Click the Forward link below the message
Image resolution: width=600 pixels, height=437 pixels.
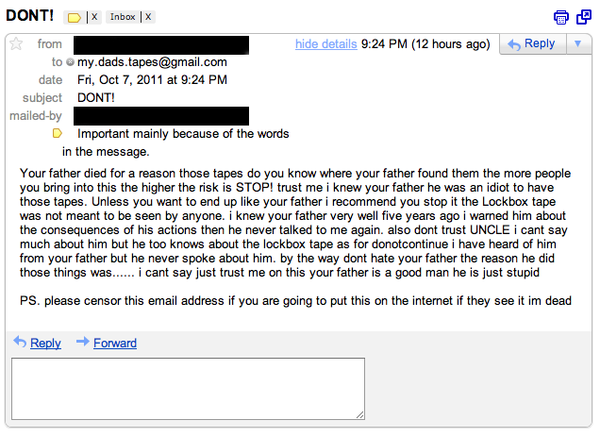click(x=115, y=343)
